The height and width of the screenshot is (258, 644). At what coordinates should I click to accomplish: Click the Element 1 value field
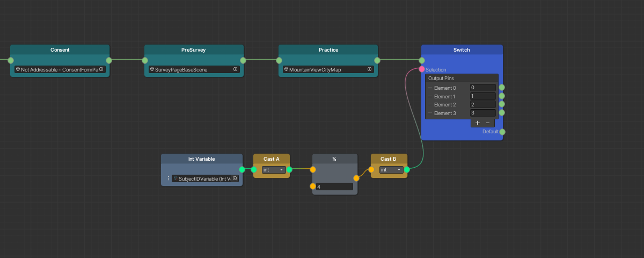pyautogui.click(x=482, y=96)
